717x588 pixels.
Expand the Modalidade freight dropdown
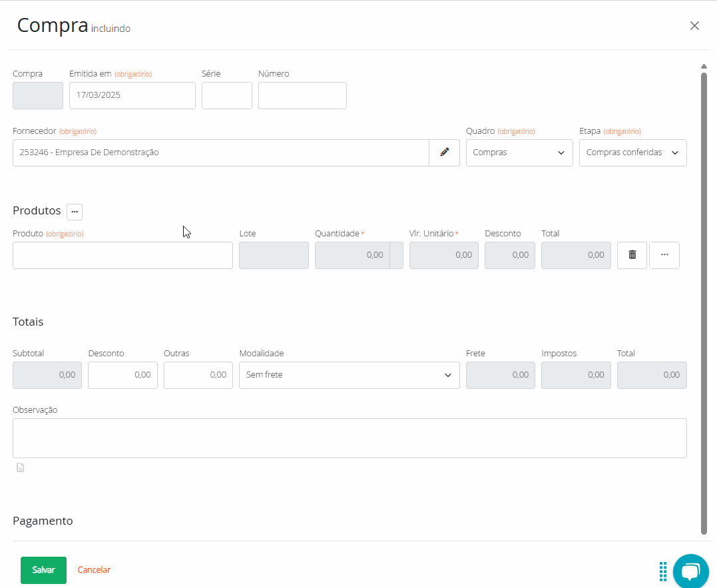pyautogui.click(x=349, y=375)
